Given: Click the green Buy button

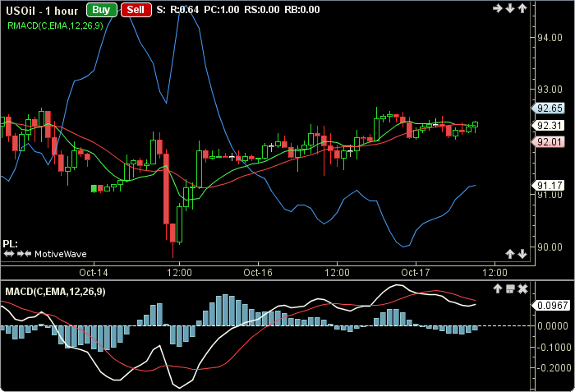Looking at the screenshot, I should (x=102, y=10).
